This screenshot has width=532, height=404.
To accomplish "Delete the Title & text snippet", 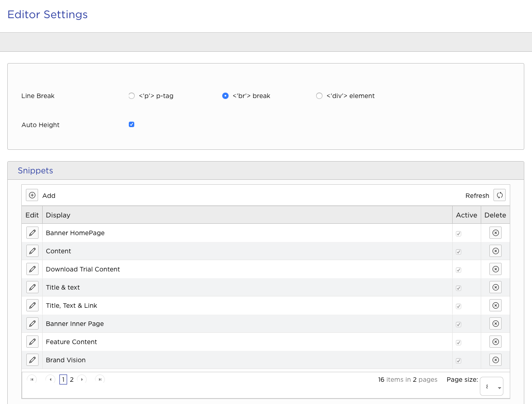I will click(x=495, y=287).
